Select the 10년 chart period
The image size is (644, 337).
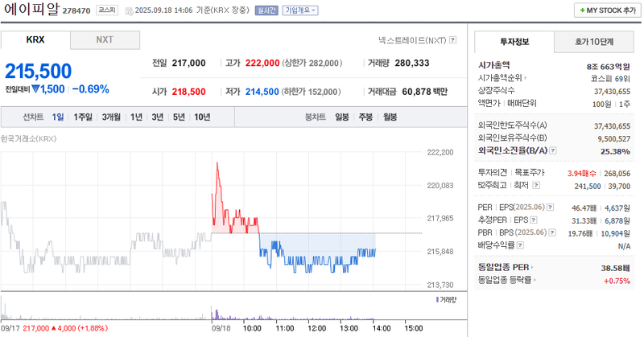coord(202,117)
